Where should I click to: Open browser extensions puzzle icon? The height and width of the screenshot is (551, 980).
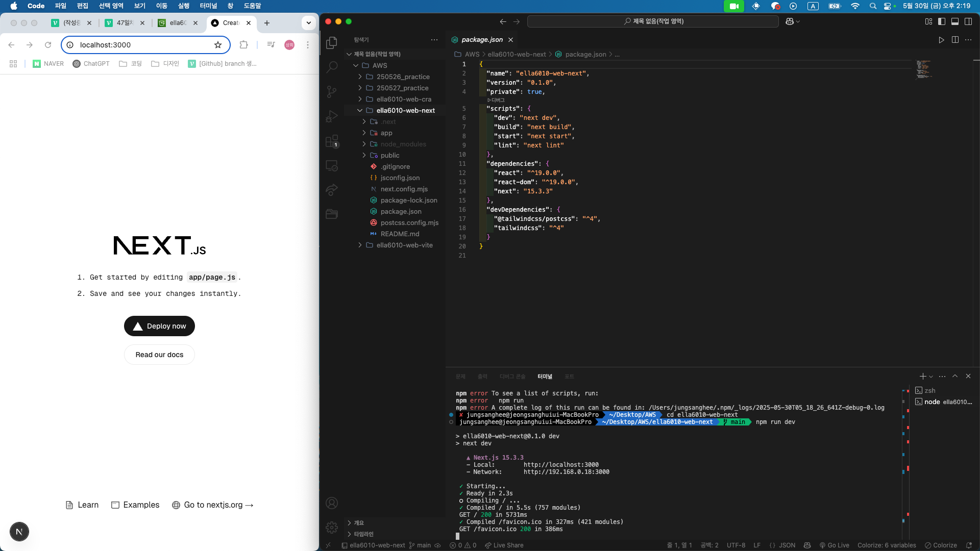click(x=243, y=45)
